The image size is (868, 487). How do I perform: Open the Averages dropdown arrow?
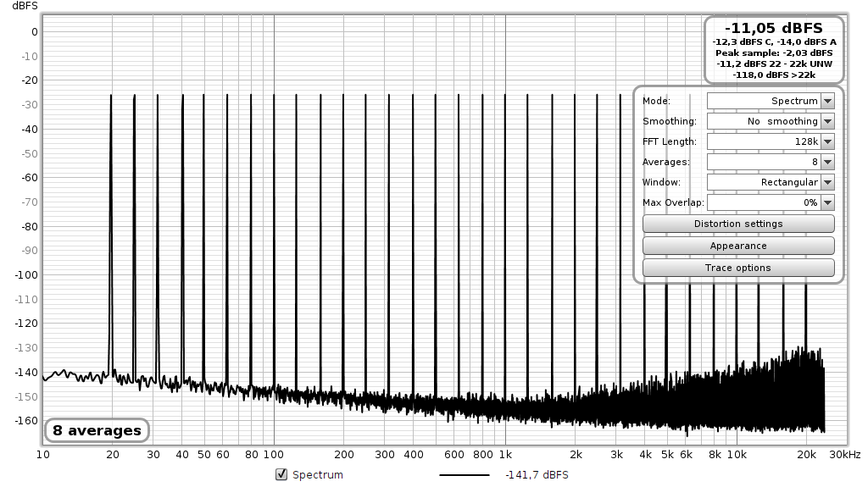(827, 162)
